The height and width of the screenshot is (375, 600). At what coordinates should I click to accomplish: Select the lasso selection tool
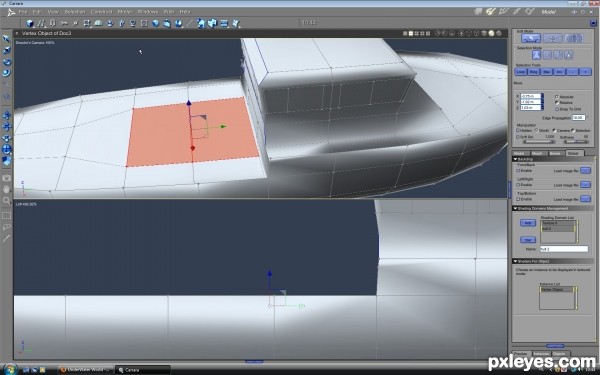click(x=7, y=227)
